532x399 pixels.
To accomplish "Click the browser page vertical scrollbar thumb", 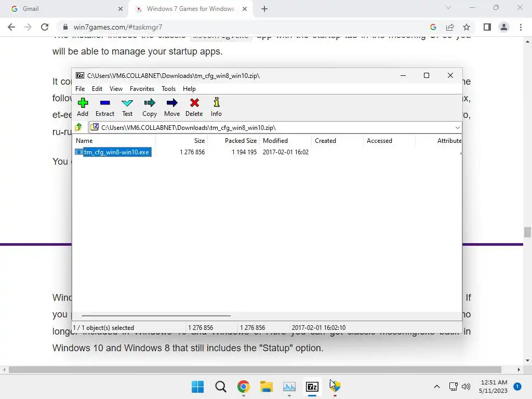I will tap(527, 232).
